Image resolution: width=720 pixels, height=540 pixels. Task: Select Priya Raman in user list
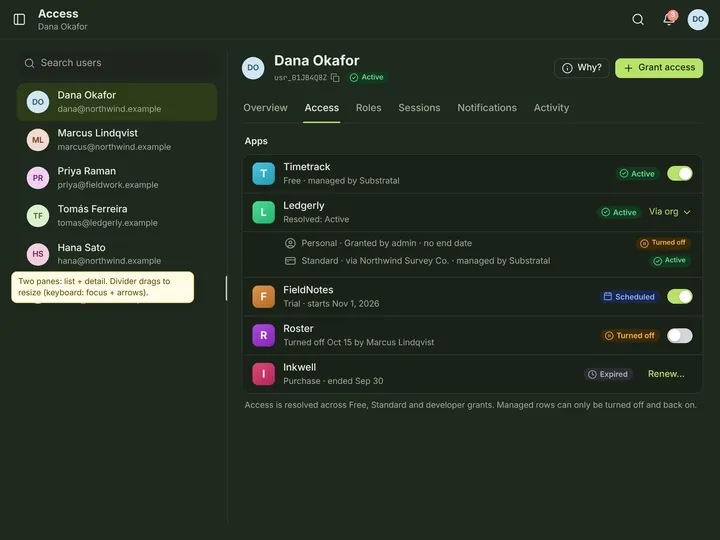pyautogui.click(x=117, y=178)
